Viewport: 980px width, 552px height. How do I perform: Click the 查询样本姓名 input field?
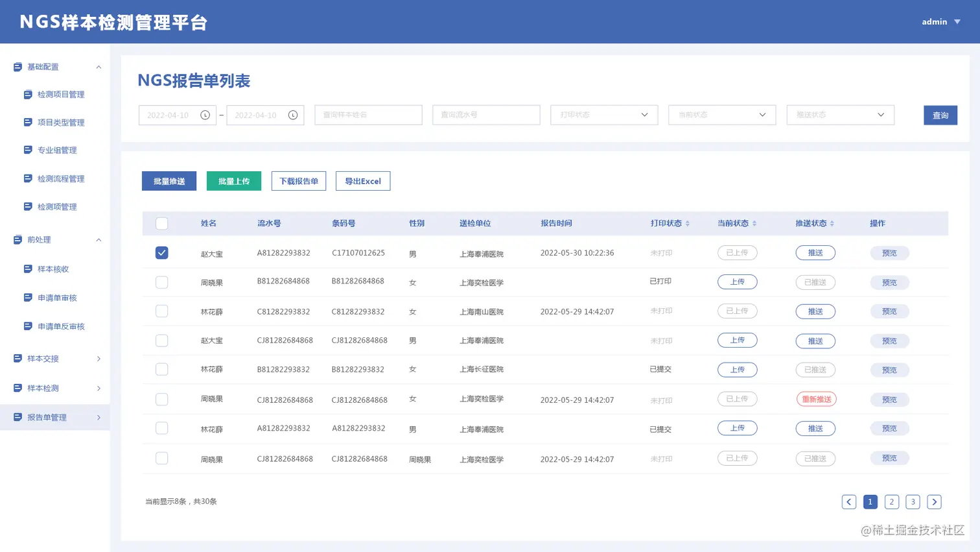368,115
